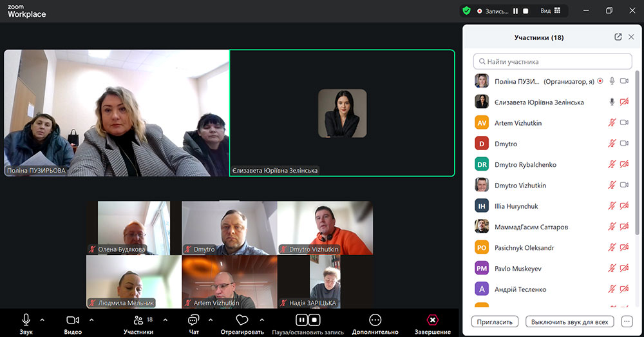Mute microphone with the Звук icon
The height and width of the screenshot is (337, 644).
tap(26, 320)
